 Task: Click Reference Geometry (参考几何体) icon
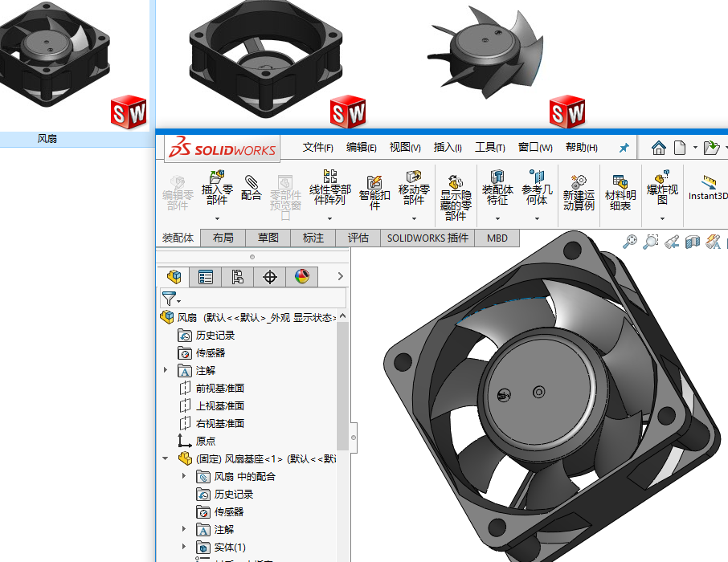click(537, 177)
